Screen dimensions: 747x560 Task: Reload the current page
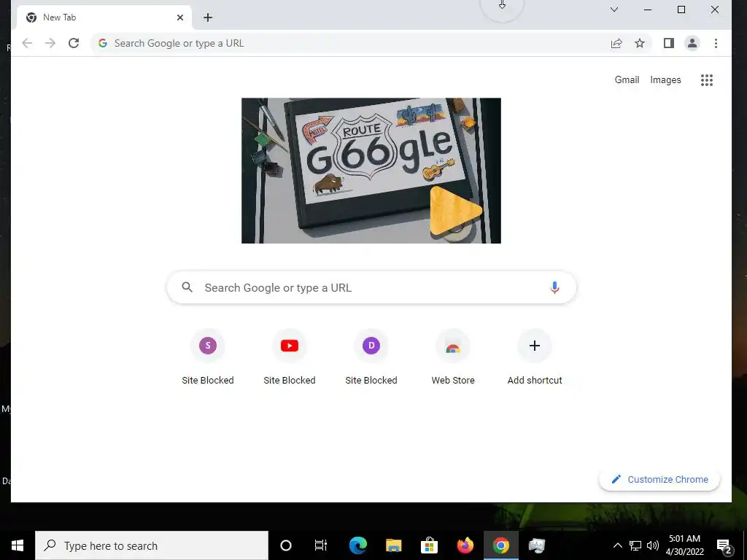[74, 43]
